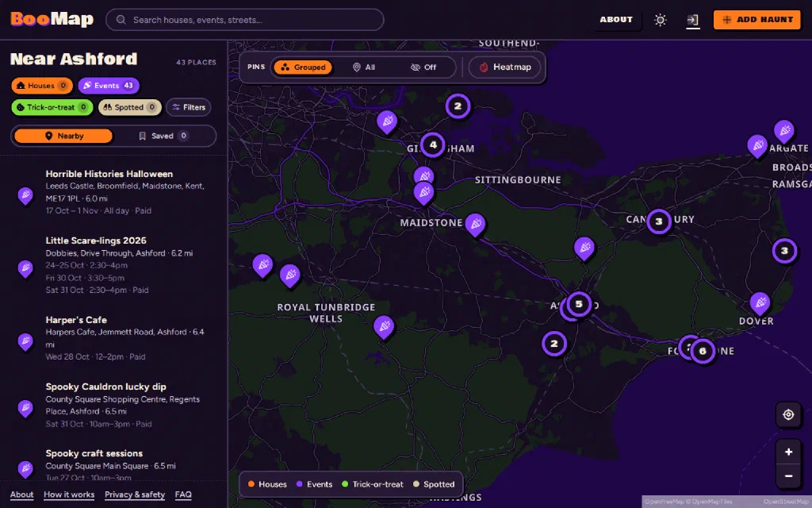Set pins mode to Grouped

(x=303, y=67)
